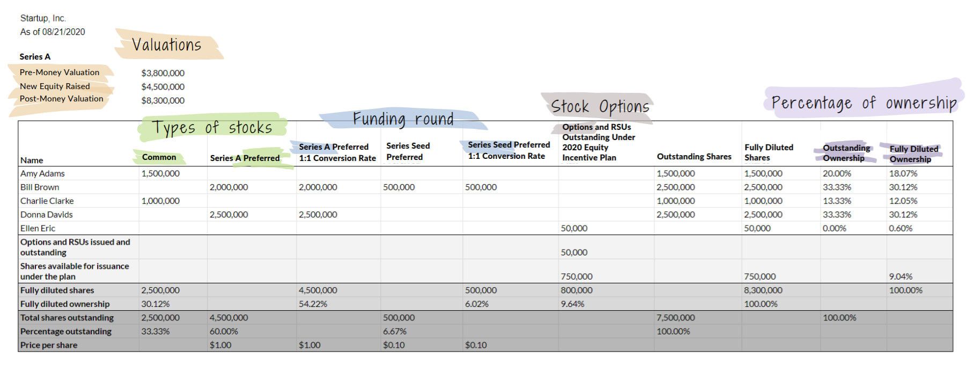Select the "As of 08/21/2020" date line

pyautogui.click(x=53, y=32)
